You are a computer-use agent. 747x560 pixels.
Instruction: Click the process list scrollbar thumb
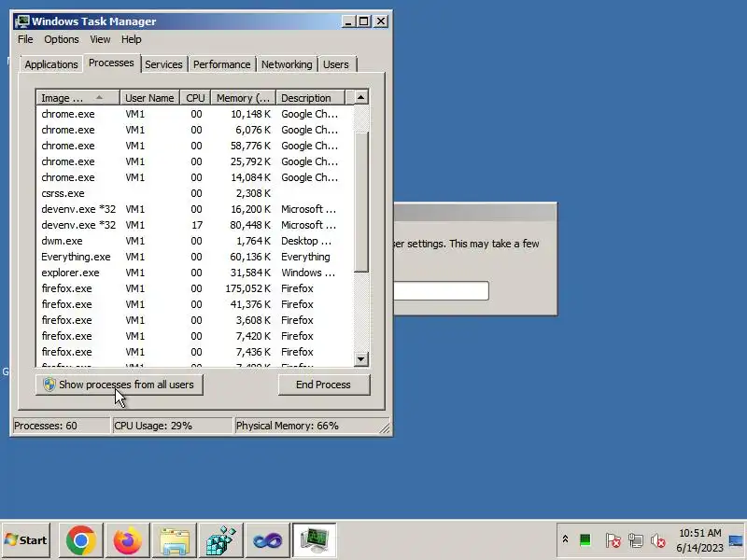pyautogui.click(x=361, y=202)
